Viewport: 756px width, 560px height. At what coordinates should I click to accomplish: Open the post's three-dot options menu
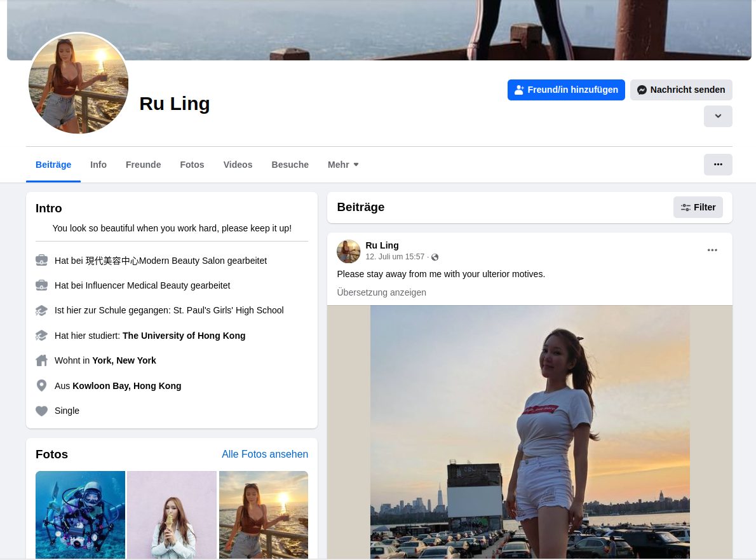pos(712,250)
